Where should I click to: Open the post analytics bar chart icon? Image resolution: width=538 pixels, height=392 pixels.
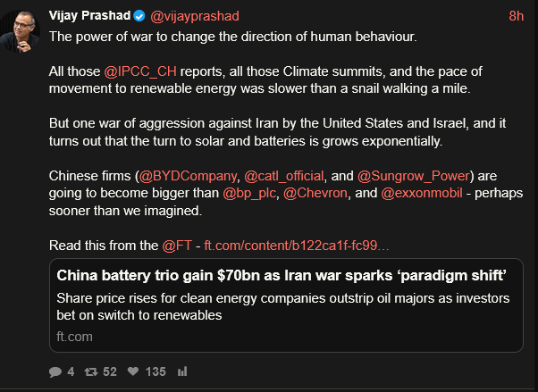[x=182, y=371]
